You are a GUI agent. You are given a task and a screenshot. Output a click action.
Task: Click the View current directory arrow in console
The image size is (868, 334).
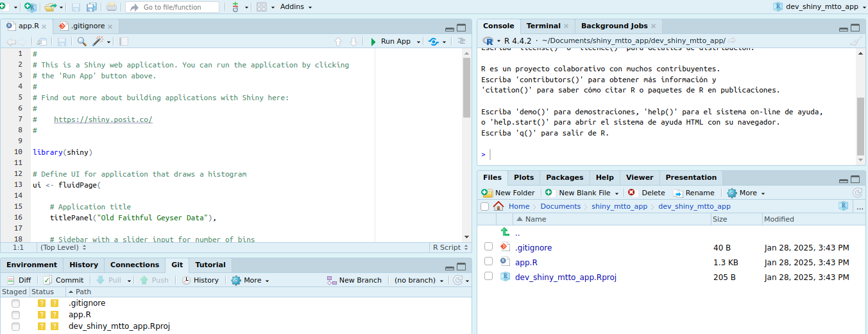[732, 40]
